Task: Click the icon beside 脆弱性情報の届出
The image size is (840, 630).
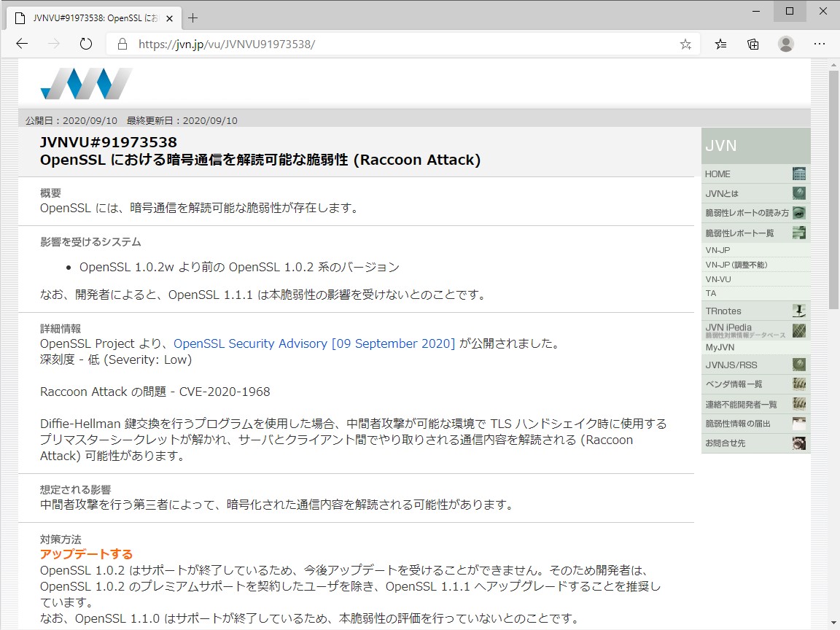Action: [x=798, y=423]
